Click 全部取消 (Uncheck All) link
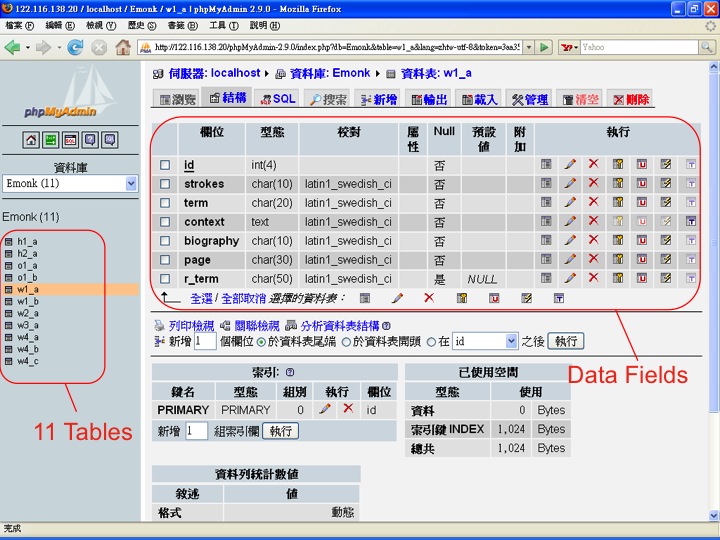The height and width of the screenshot is (540, 720). coord(243,299)
